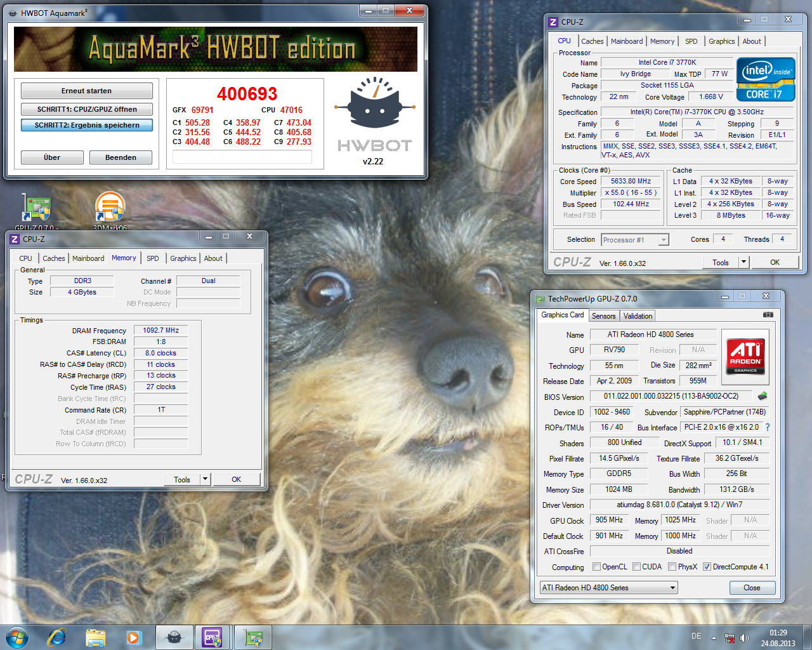Click the DE language indicator in taskbar

[696, 636]
